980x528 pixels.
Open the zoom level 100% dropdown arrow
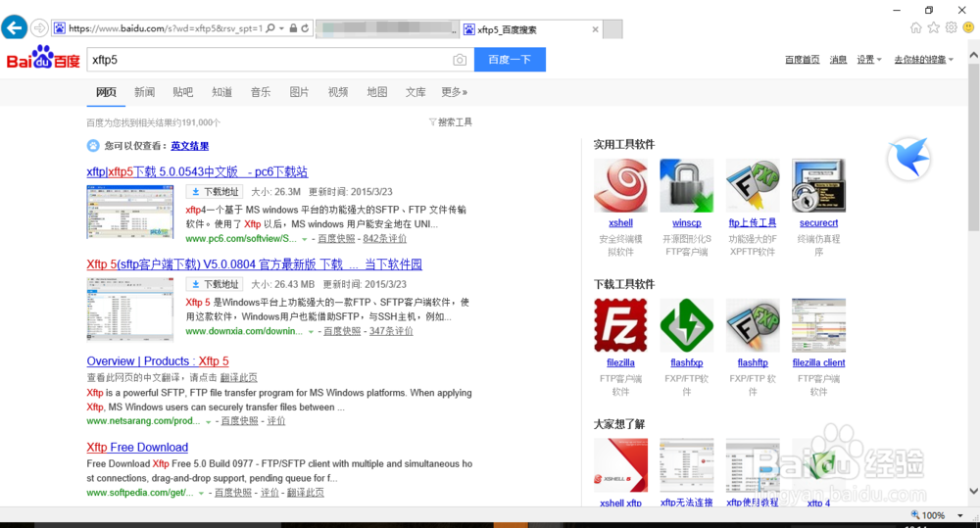tap(960, 515)
